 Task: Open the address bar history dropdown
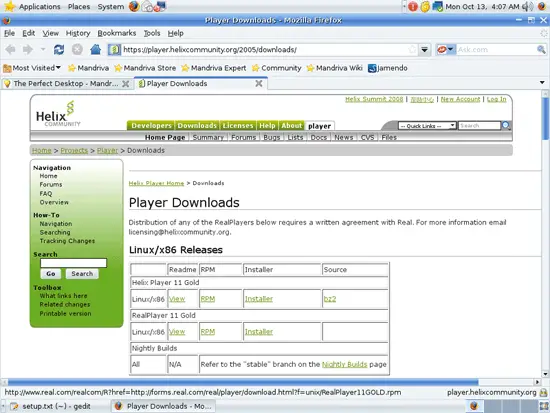(x=424, y=49)
